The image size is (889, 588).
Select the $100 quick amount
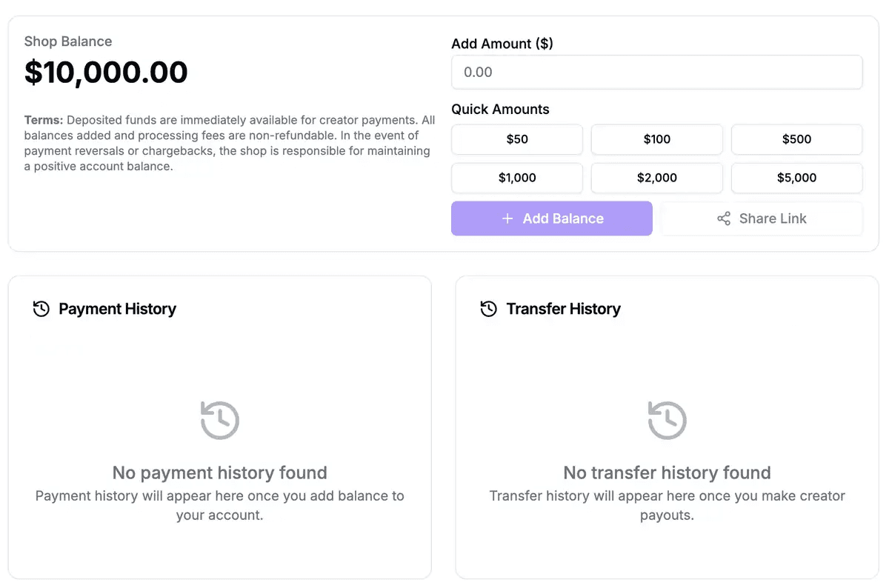pyautogui.click(x=656, y=139)
